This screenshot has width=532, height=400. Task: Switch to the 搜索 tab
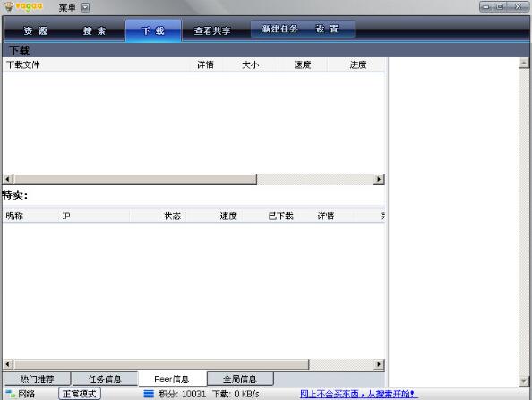95,30
